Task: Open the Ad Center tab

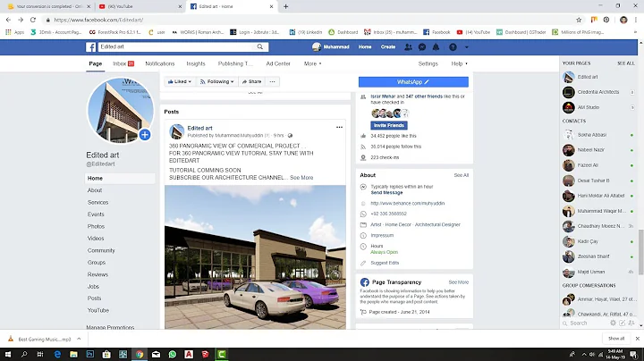Action: 278,63
